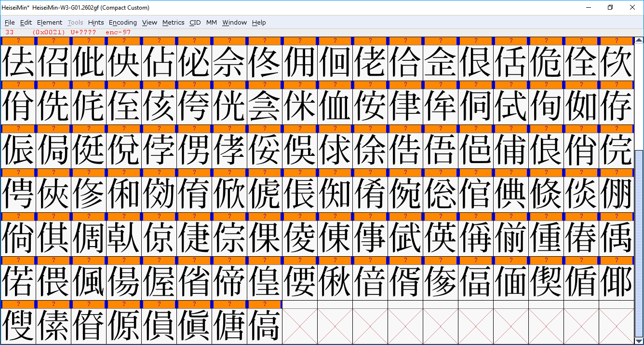Open the Help menu

pos(259,22)
